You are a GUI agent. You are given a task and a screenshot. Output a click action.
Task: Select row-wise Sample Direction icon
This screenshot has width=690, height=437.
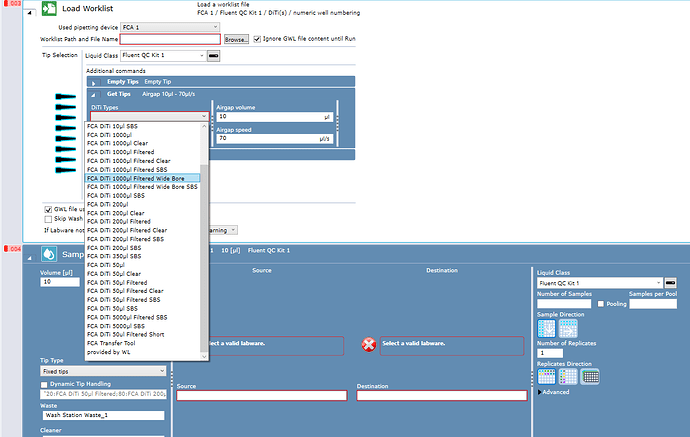coord(568,328)
